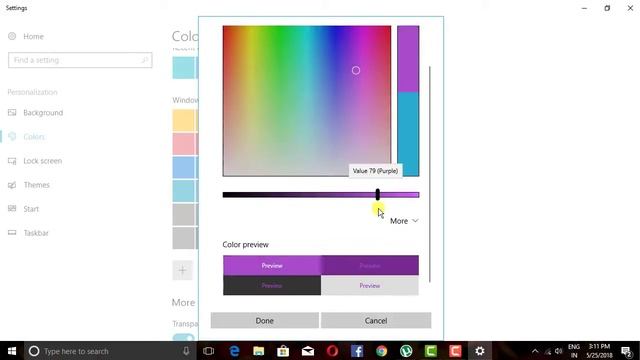Click the Taskbar icon in sidebar
640x360 pixels.
click(12, 233)
